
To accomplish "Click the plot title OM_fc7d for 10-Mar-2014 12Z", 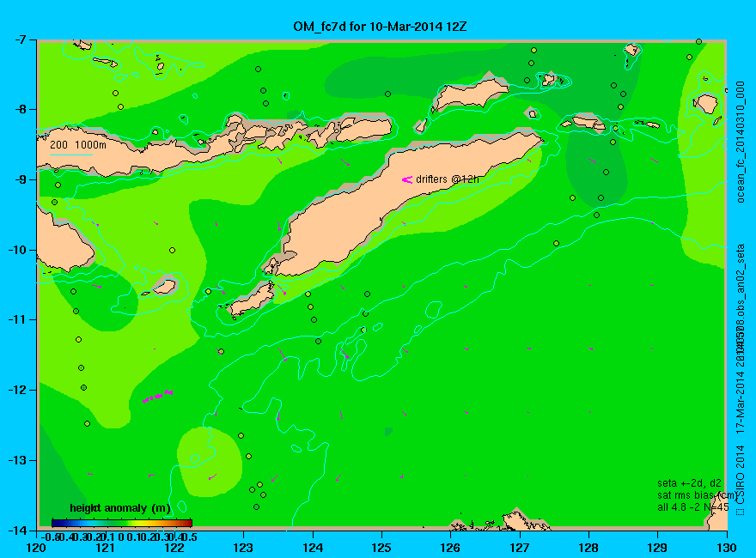I will pos(380,27).
